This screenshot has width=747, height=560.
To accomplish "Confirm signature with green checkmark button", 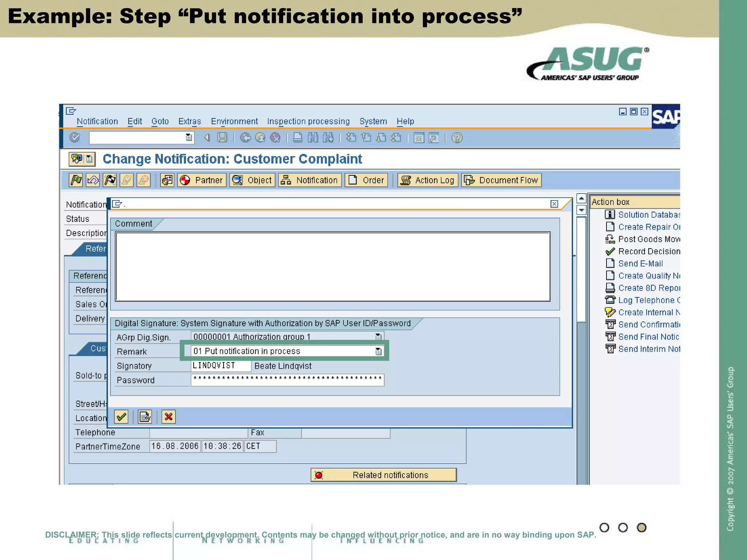I will point(121,416).
